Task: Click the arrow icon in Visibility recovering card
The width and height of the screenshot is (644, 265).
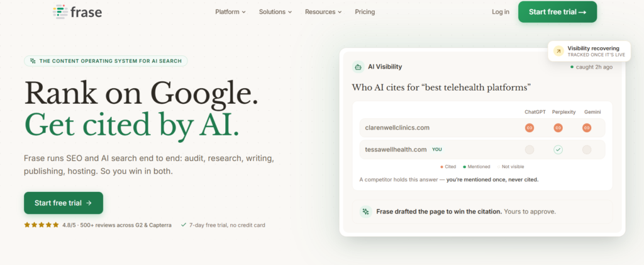Action: click(558, 51)
